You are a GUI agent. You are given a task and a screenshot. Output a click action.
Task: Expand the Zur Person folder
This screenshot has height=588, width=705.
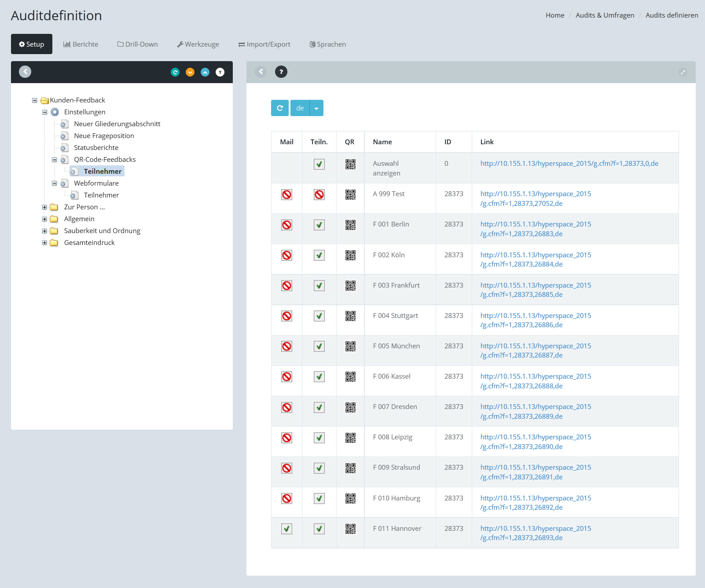(x=44, y=207)
